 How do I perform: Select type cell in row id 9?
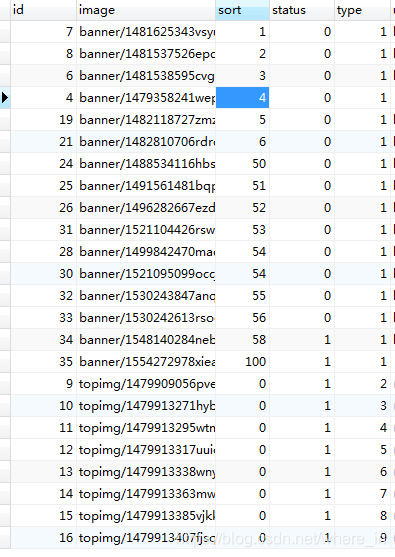pos(362,384)
